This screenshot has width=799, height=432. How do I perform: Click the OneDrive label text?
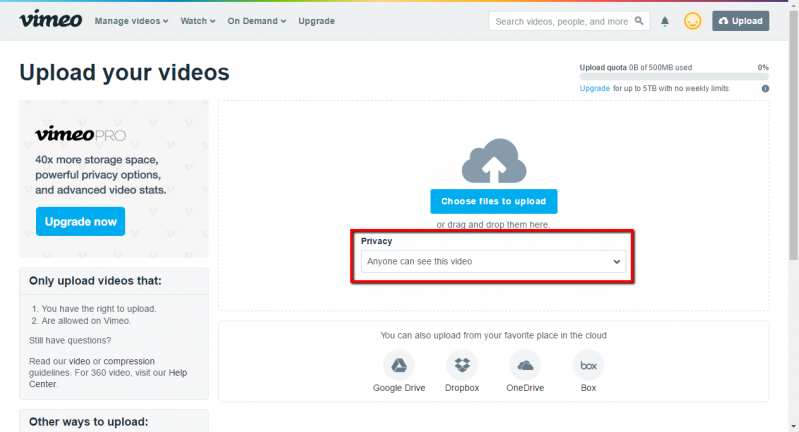tap(525, 388)
